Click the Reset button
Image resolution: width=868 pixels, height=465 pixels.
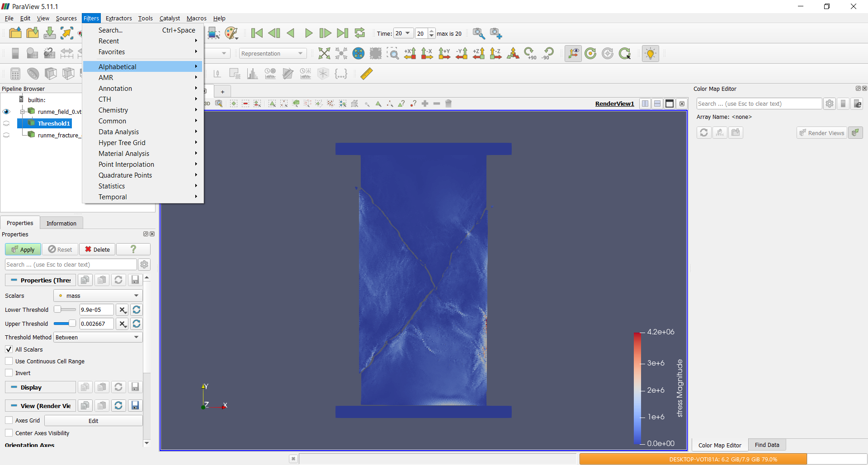pyautogui.click(x=60, y=249)
